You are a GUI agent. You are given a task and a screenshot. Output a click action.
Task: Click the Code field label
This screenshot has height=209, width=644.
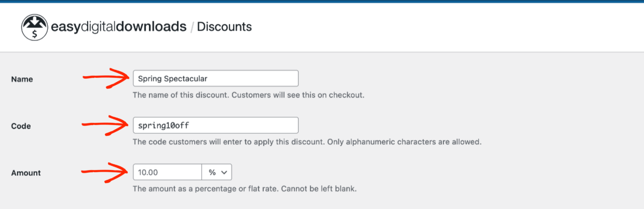[x=21, y=126]
